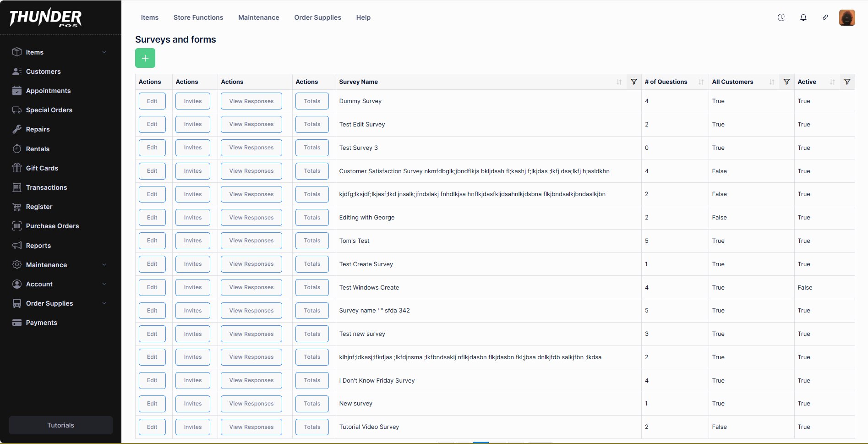Add a new survey with the green plus button
This screenshot has width=868, height=444.
click(x=145, y=58)
